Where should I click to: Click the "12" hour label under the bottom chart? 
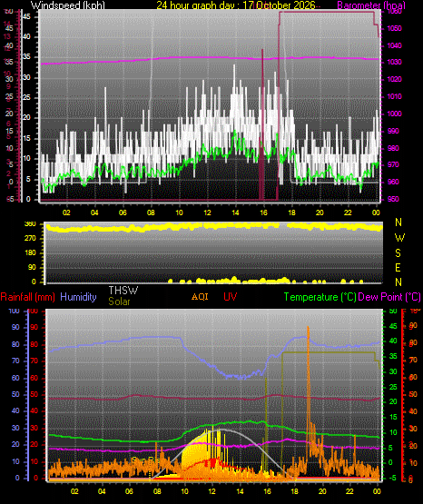(x=212, y=491)
